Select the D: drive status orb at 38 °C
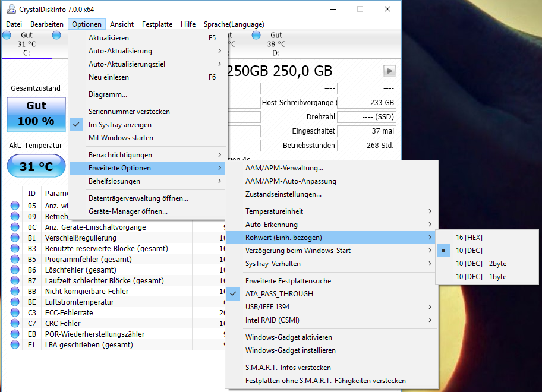 tap(256, 35)
